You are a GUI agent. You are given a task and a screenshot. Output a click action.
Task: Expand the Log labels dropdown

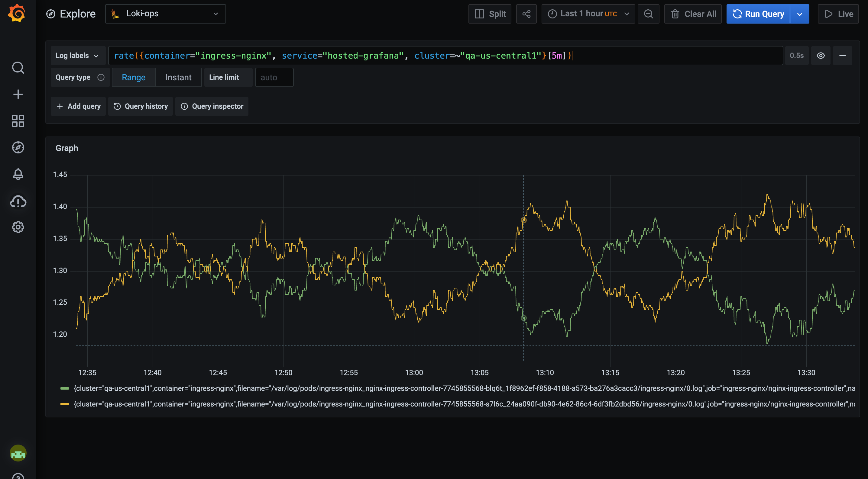pos(78,55)
